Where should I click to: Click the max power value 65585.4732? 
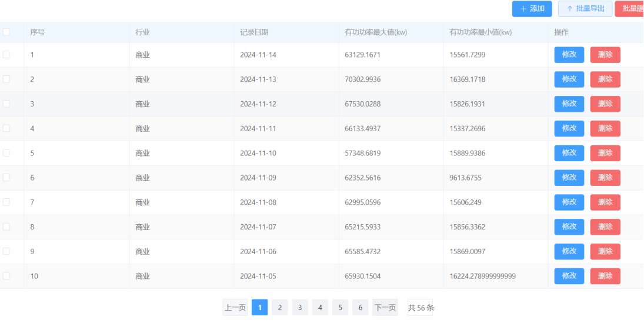point(363,251)
